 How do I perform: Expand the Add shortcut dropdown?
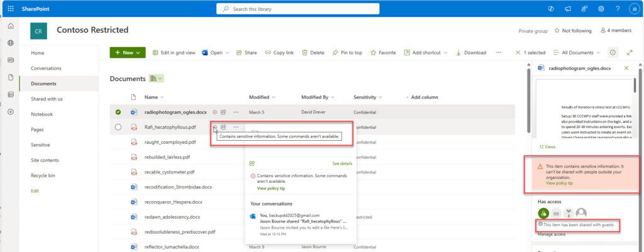[446, 53]
